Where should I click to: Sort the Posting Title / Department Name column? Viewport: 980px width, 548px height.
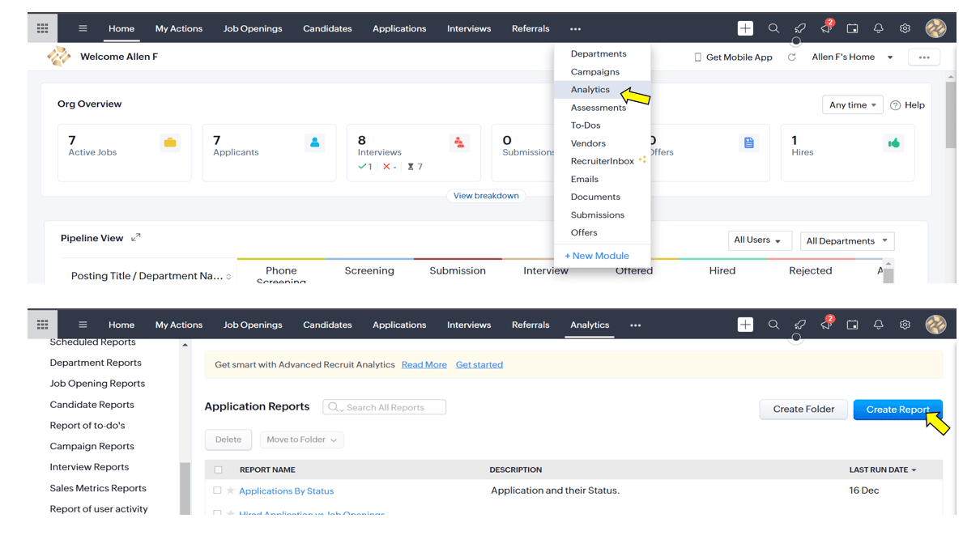[229, 277]
